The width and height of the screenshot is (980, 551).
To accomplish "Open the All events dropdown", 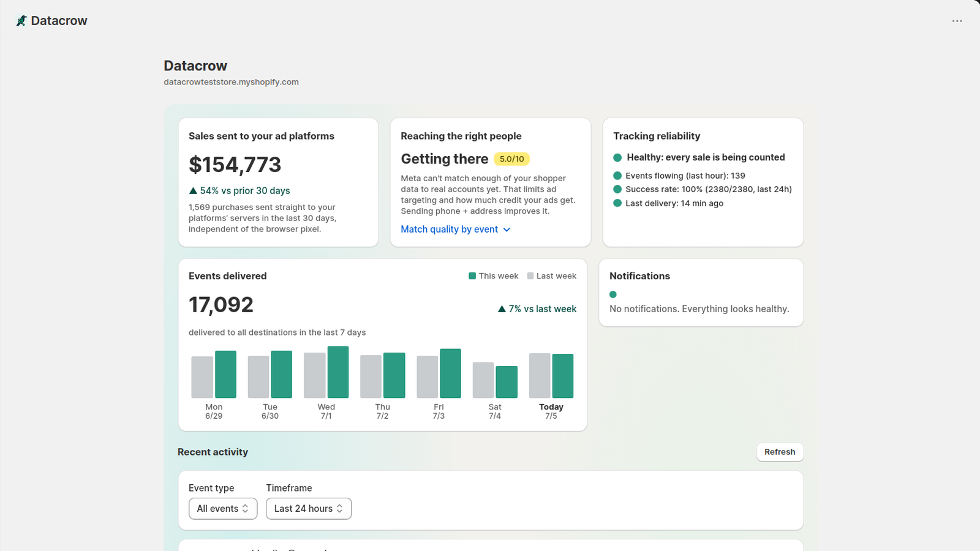I will point(223,509).
